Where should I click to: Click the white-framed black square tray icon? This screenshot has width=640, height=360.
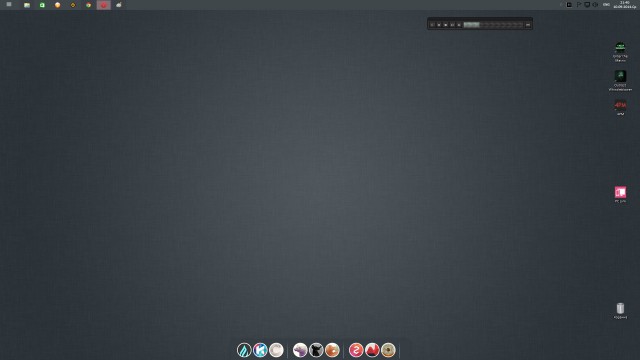[569, 4]
